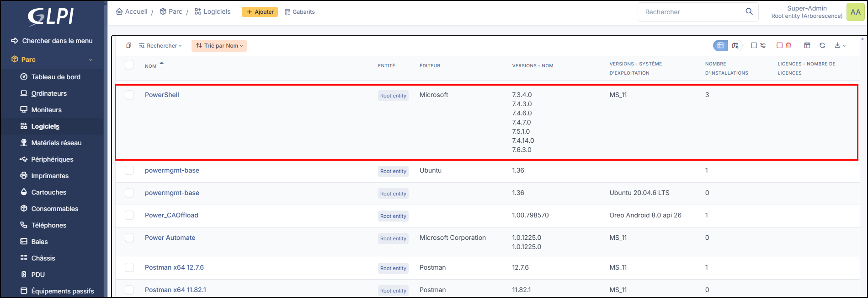Open Logiciels in sidebar
Viewport: 868px width, 298px height.
(45, 126)
